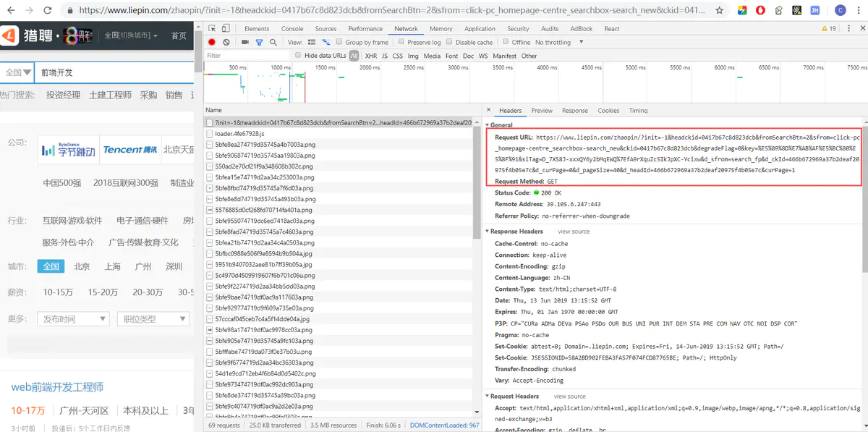Viewport: 868px width, 432px height.
Task: Clear the network log
Action: (226, 43)
